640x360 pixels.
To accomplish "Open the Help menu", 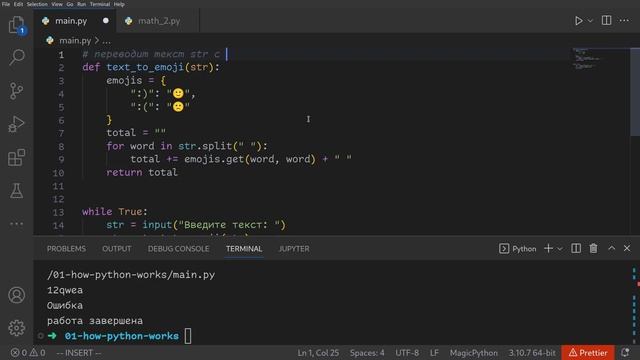I will pyautogui.click(x=119, y=4).
